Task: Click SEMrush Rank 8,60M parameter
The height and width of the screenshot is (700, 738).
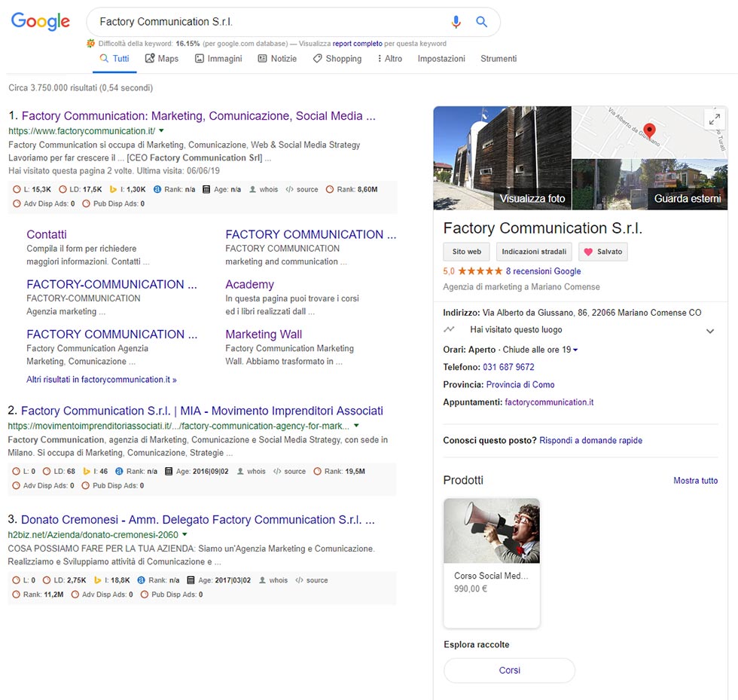Action: point(352,189)
